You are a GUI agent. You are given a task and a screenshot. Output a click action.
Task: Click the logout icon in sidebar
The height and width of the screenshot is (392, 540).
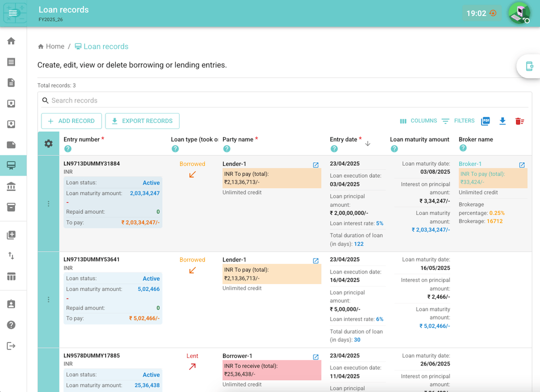(x=11, y=346)
